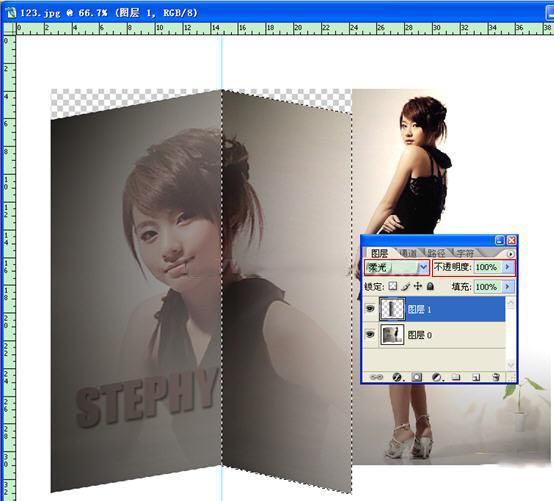Viewport: 554px width, 501px height.
Task: Click the ruler origin corner box
Action: click(9, 28)
